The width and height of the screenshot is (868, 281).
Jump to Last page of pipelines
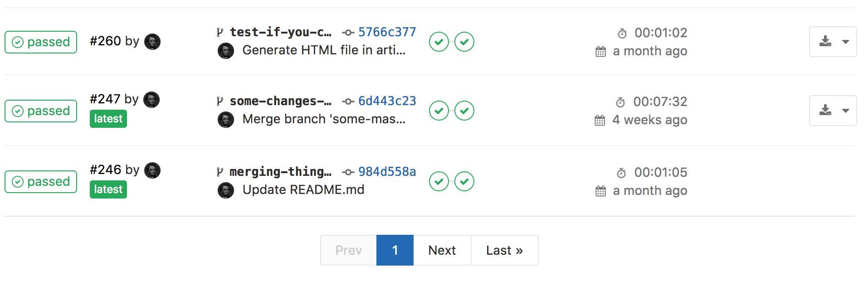click(x=504, y=250)
